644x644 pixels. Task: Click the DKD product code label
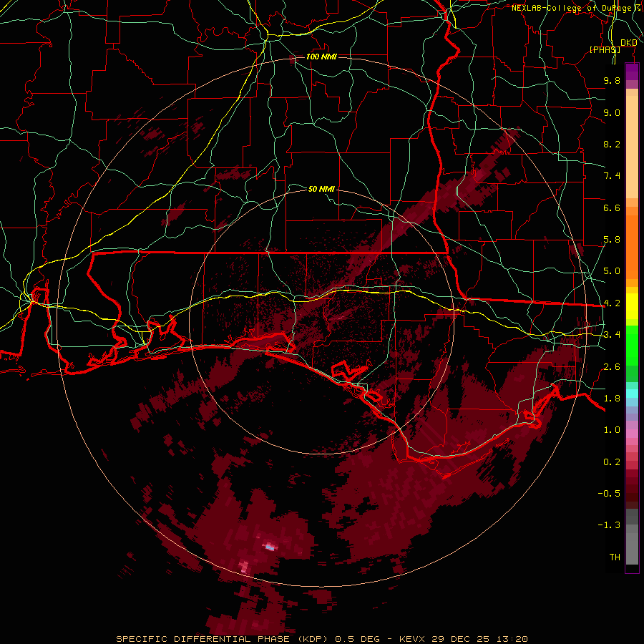click(629, 43)
